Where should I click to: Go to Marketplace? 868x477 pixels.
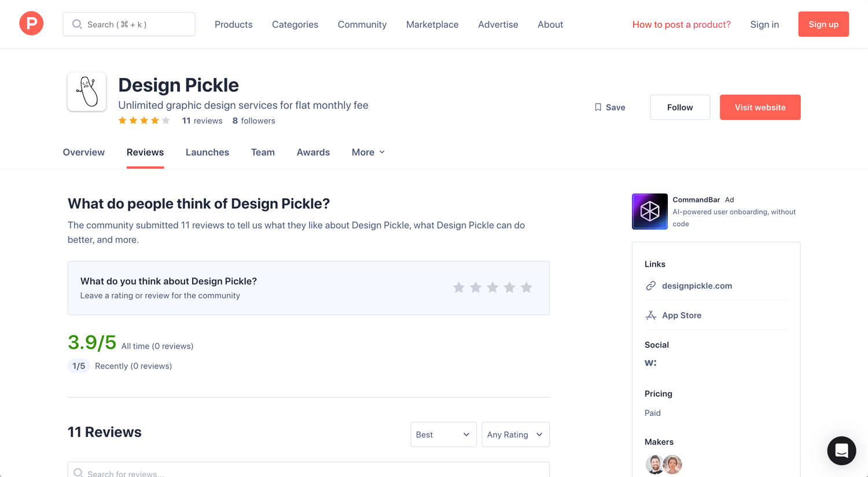432,24
